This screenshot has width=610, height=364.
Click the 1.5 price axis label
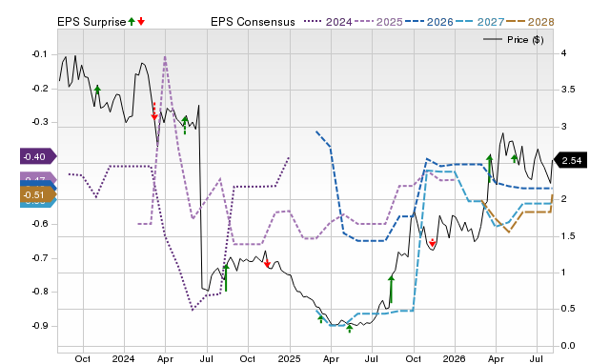click(x=568, y=236)
